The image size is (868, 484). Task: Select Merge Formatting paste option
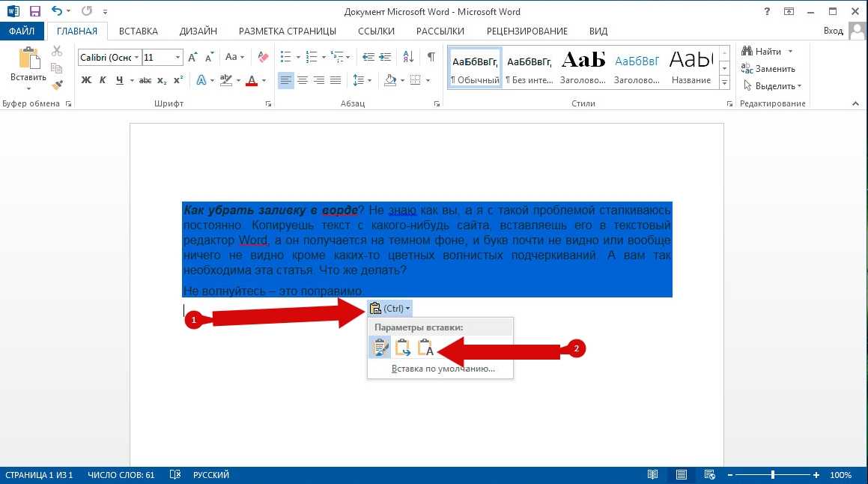pyautogui.click(x=403, y=348)
